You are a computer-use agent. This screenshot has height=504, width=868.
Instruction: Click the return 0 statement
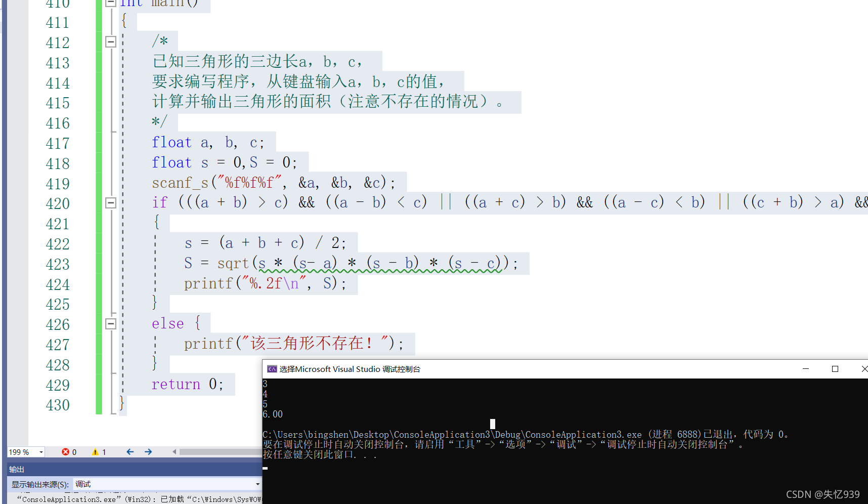click(x=187, y=384)
